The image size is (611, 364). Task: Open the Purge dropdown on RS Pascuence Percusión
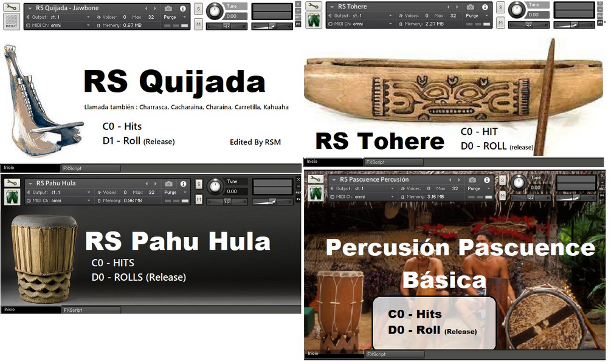[474, 188]
